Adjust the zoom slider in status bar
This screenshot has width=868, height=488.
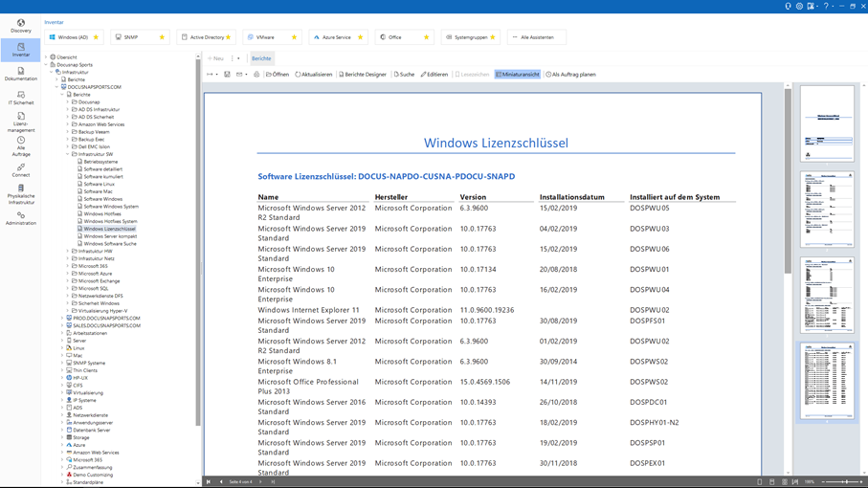846,481
